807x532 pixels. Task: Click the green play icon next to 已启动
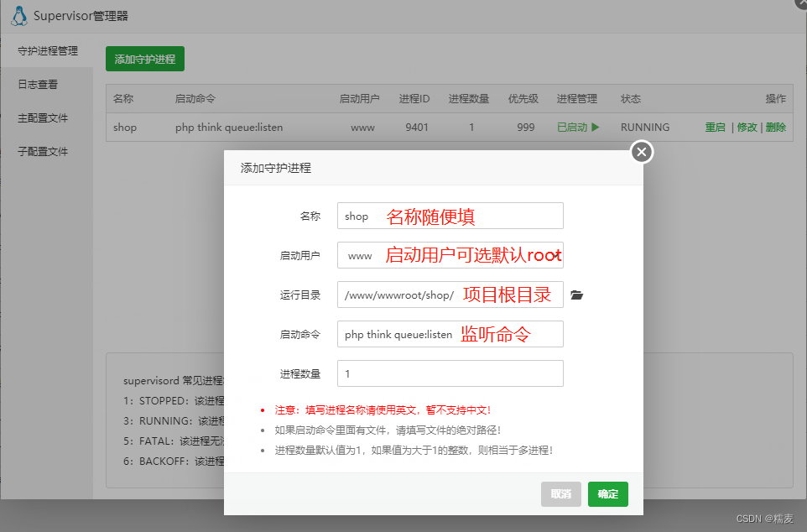[594, 127]
